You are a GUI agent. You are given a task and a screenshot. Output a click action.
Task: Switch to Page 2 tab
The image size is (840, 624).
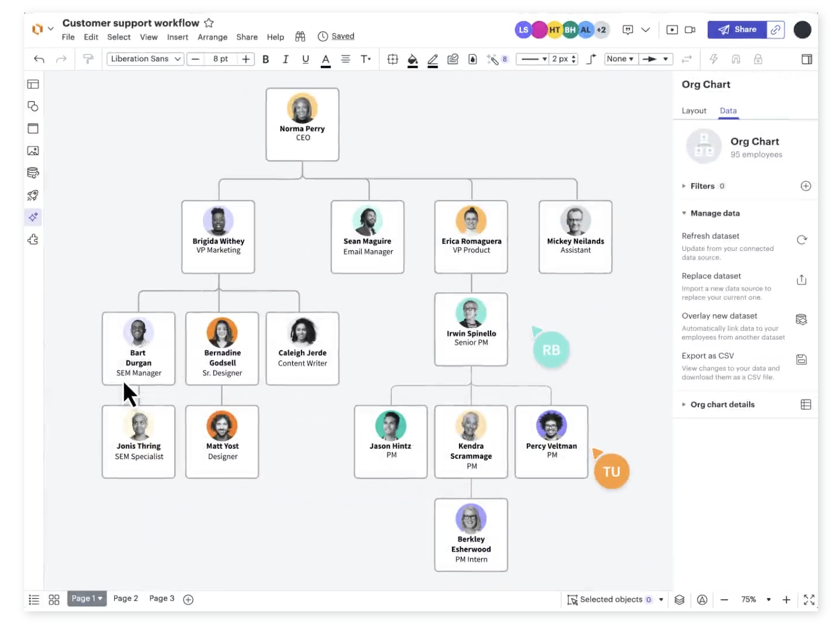tap(126, 599)
